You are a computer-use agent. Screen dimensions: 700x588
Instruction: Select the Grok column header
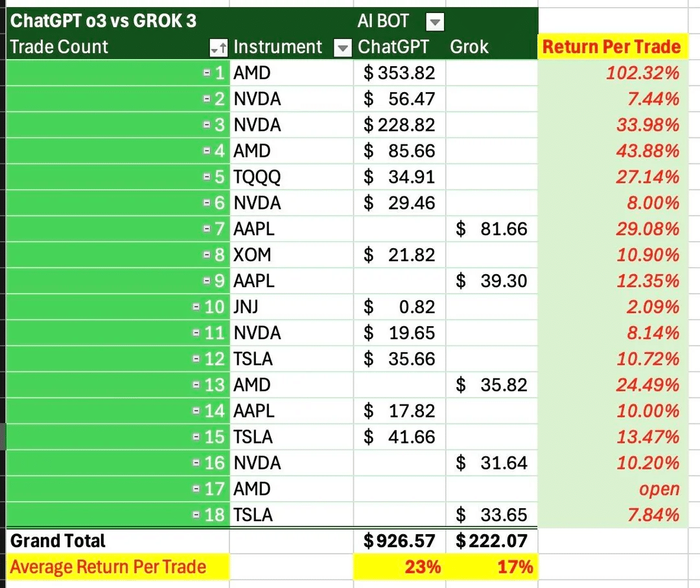[x=469, y=47]
